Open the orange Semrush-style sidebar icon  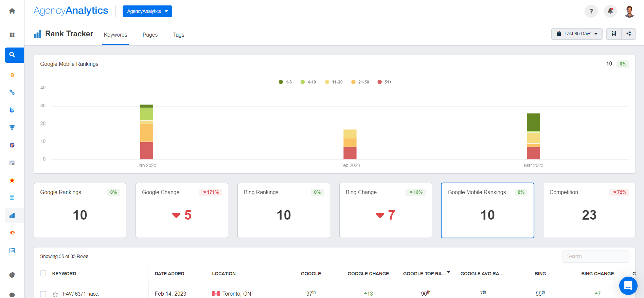tap(12, 233)
